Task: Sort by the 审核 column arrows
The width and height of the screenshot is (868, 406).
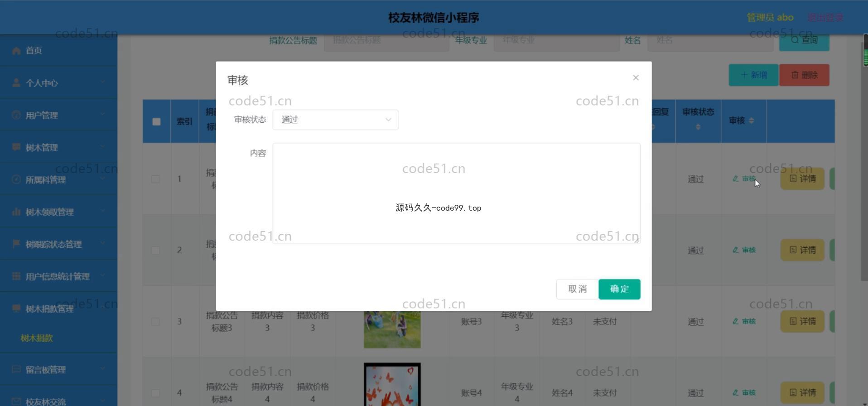Action: (x=751, y=121)
